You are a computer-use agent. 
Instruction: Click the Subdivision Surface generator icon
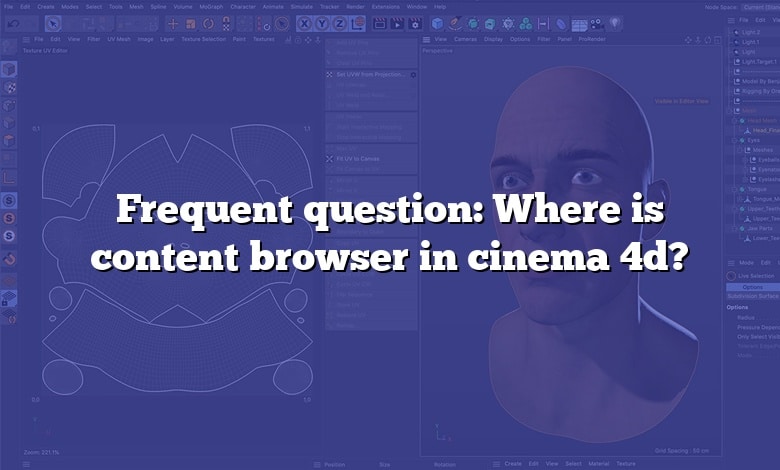click(473, 23)
